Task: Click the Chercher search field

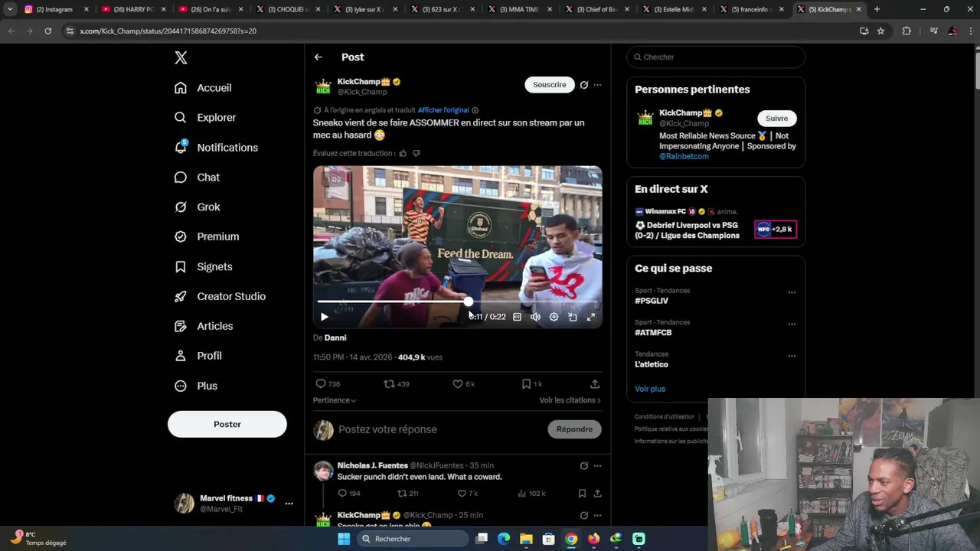Action: pyautogui.click(x=716, y=57)
